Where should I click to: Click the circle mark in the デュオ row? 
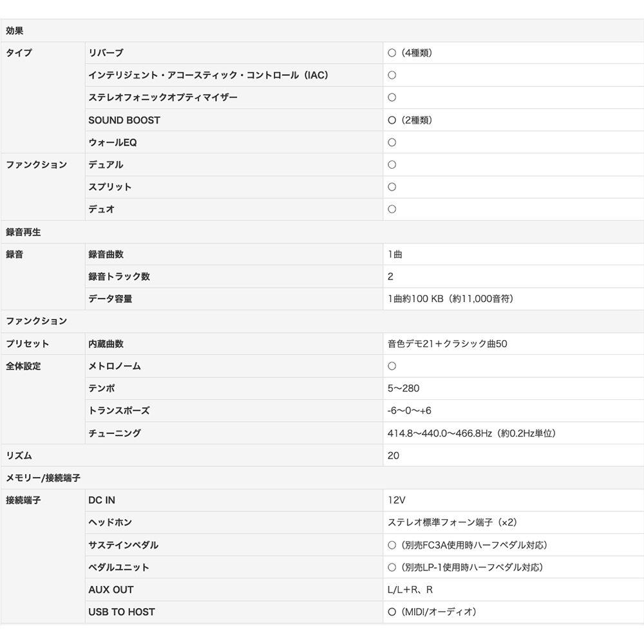tap(392, 209)
